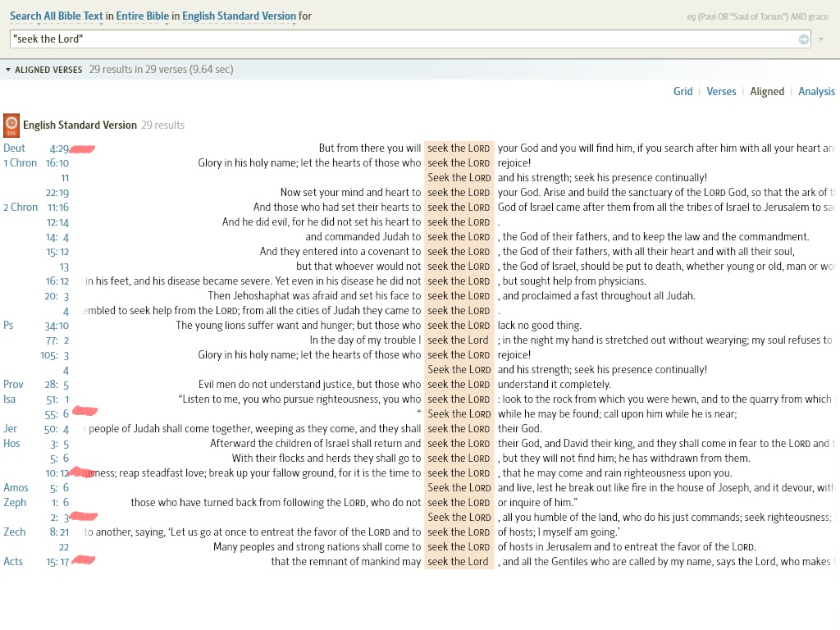Open verse reference 10:12
Image resolution: width=840 pixels, height=630 pixels.
(x=57, y=473)
